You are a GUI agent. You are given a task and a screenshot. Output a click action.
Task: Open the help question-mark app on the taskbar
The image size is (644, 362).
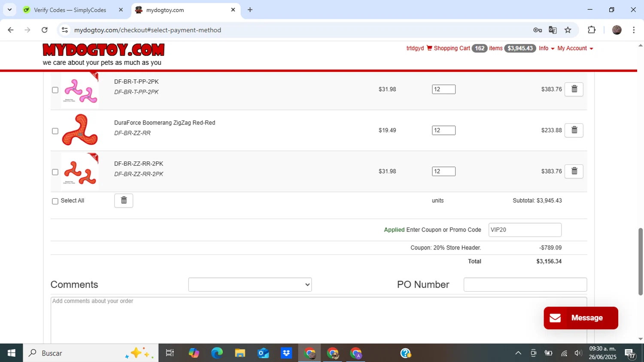pos(406,353)
